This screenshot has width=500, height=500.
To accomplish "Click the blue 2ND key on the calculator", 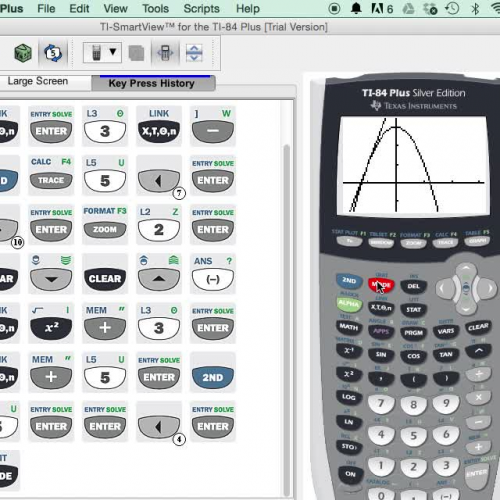I will 349,280.
